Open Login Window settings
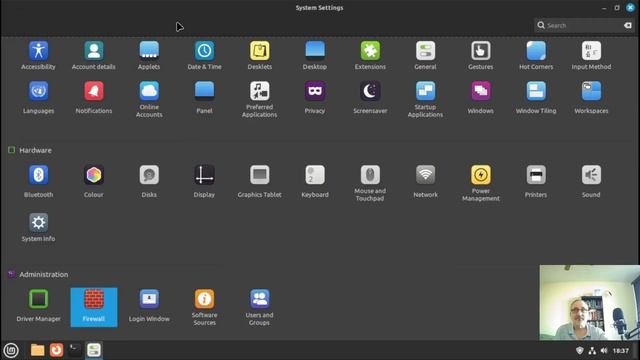This screenshot has height=360, width=640. point(149,306)
